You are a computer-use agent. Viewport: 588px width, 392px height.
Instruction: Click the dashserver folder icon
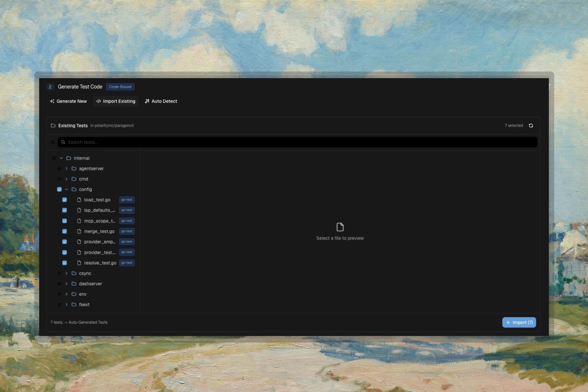coord(74,284)
